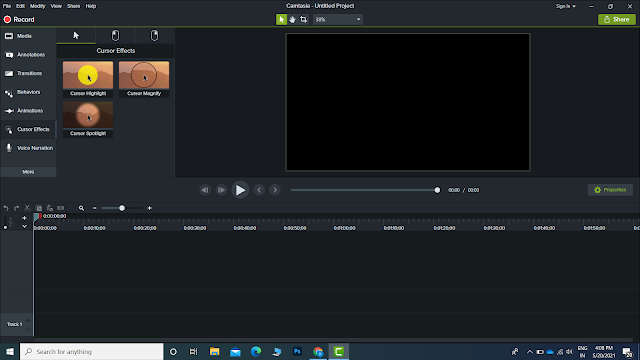Jump to previous marker with left chevron
Image resolution: width=640 pixels, height=360 pixels.
[259, 190]
